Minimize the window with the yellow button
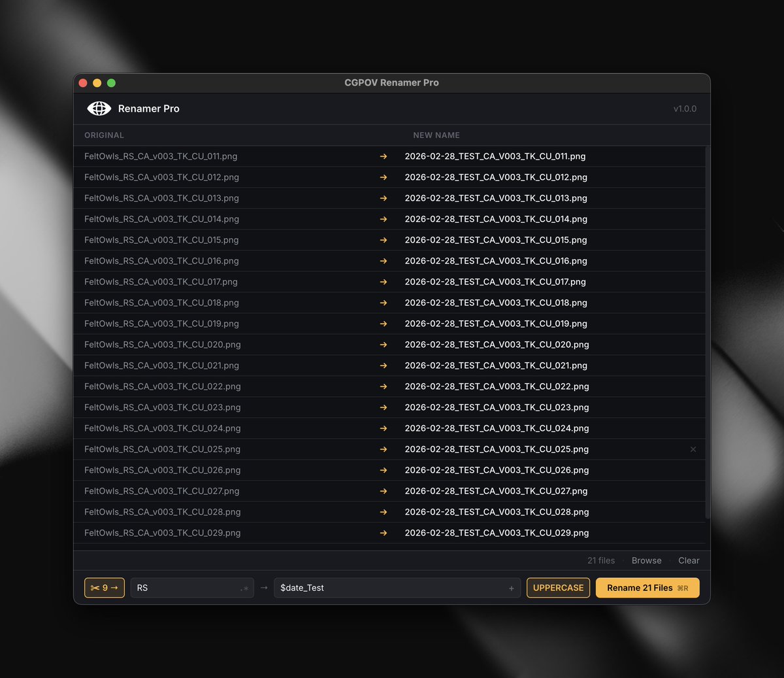The width and height of the screenshot is (784, 678). pyautogui.click(x=97, y=83)
